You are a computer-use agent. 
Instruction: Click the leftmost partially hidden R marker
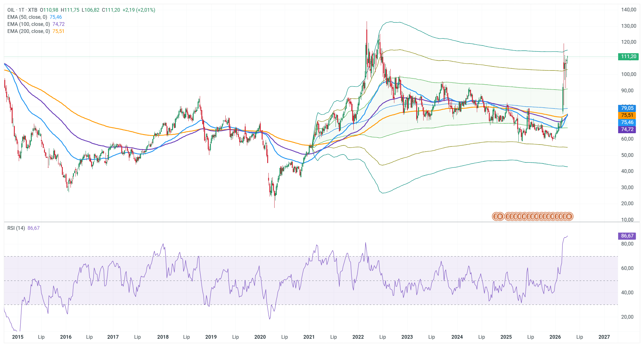pos(494,217)
